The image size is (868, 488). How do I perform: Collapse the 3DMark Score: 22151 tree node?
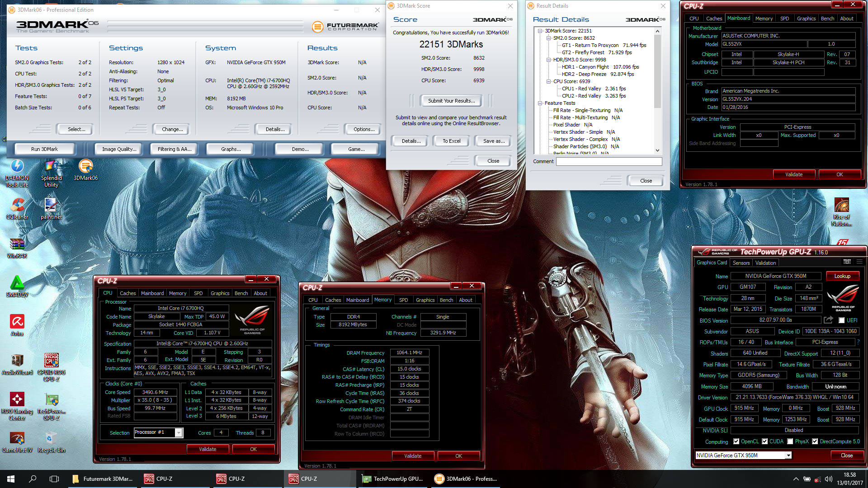(x=540, y=31)
